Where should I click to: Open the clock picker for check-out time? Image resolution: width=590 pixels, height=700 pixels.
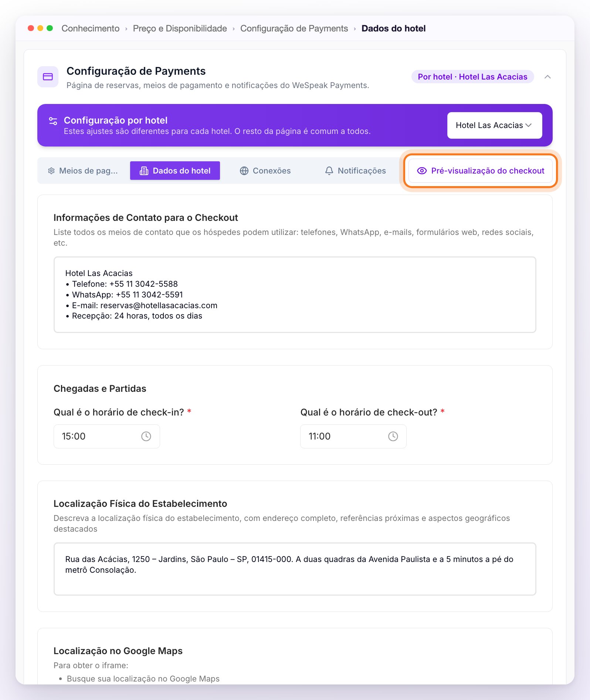(x=393, y=436)
